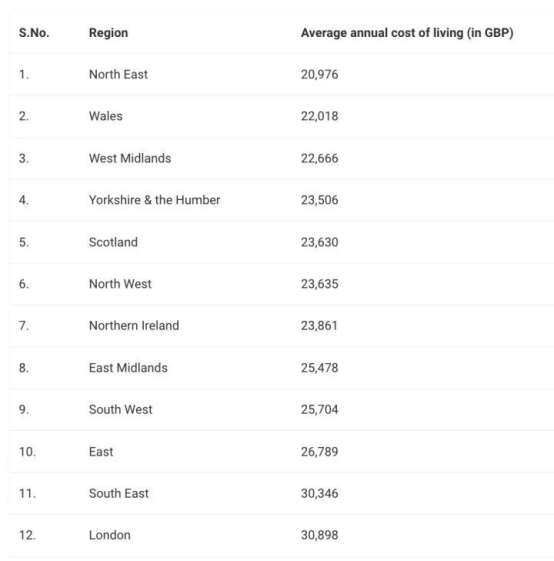Viewport: 554px width, 561px height.
Task: Click the 30,898 cost value for London
Action: click(x=319, y=535)
